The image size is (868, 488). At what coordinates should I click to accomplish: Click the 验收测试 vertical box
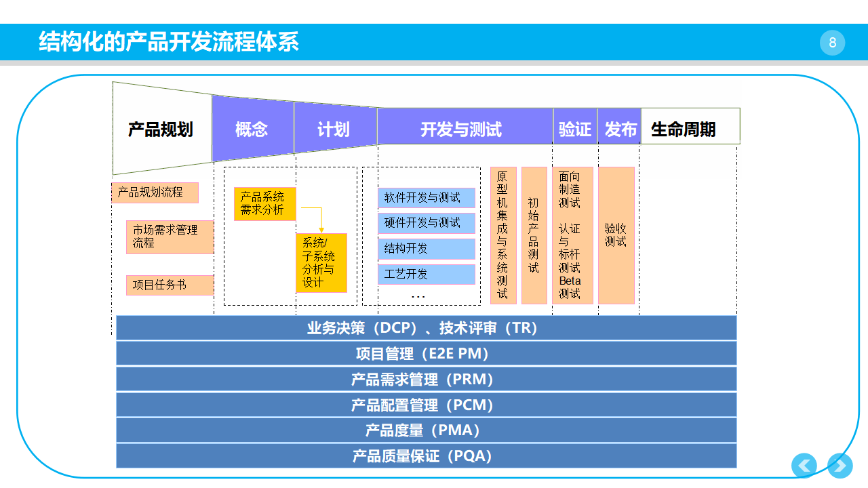tap(616, 235)
